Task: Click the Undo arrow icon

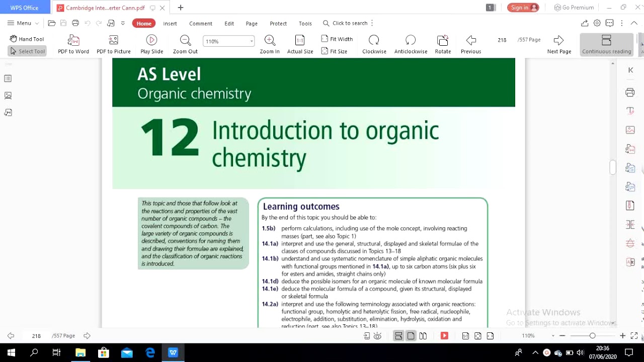Action: (88, 23)
